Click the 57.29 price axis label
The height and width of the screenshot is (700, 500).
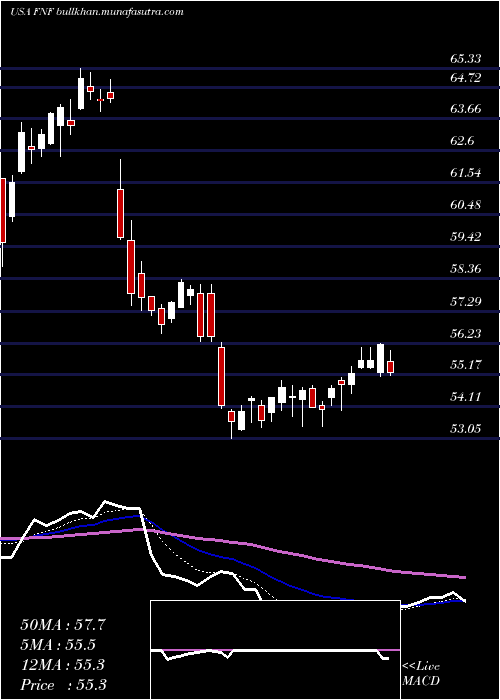click(465, 301)
